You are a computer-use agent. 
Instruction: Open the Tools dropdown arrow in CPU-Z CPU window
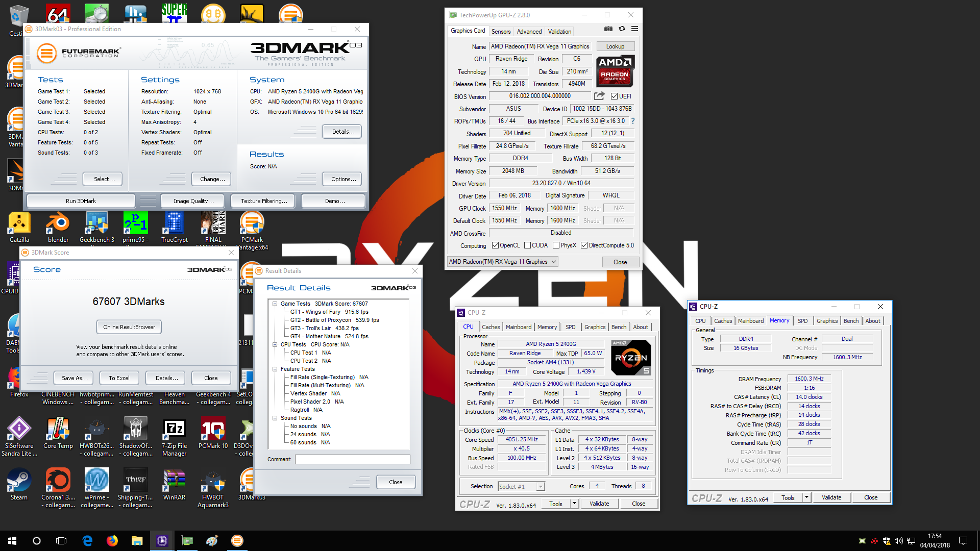coord(574,504)
